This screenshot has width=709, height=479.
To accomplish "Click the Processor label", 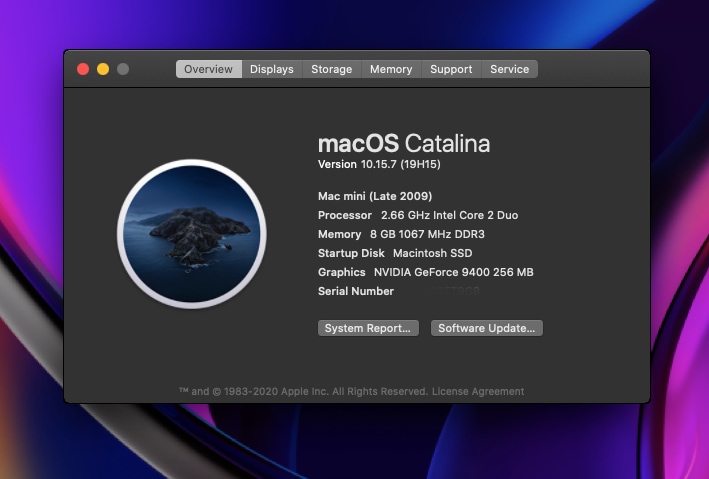I will (345, 215).
